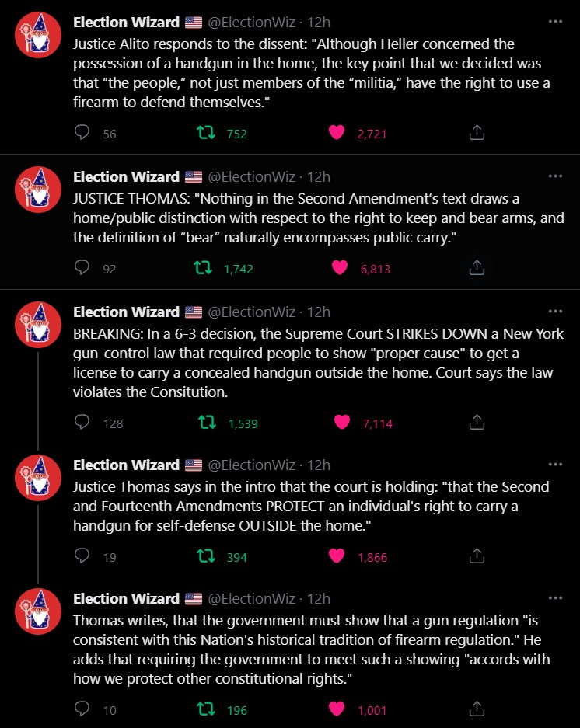
Task: Reply to the BREAKING 6-3 decision tweet
Action: [x=82, y=423]
